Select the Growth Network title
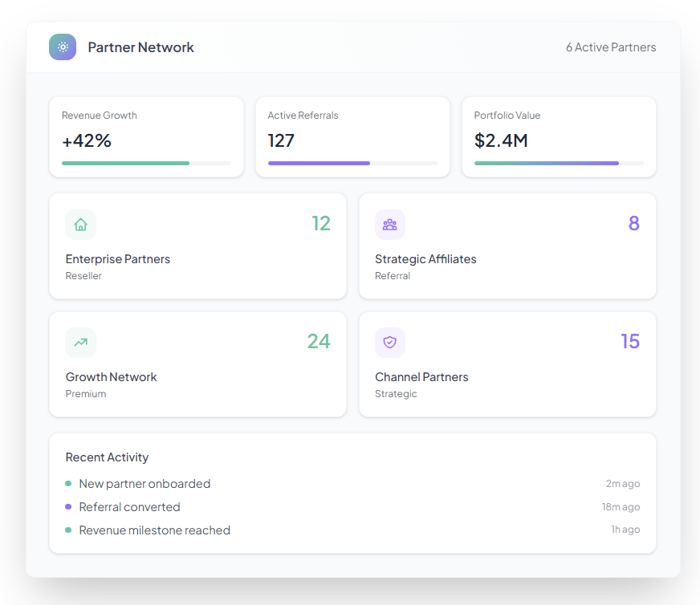700x605 pixels. click(111, 377)
